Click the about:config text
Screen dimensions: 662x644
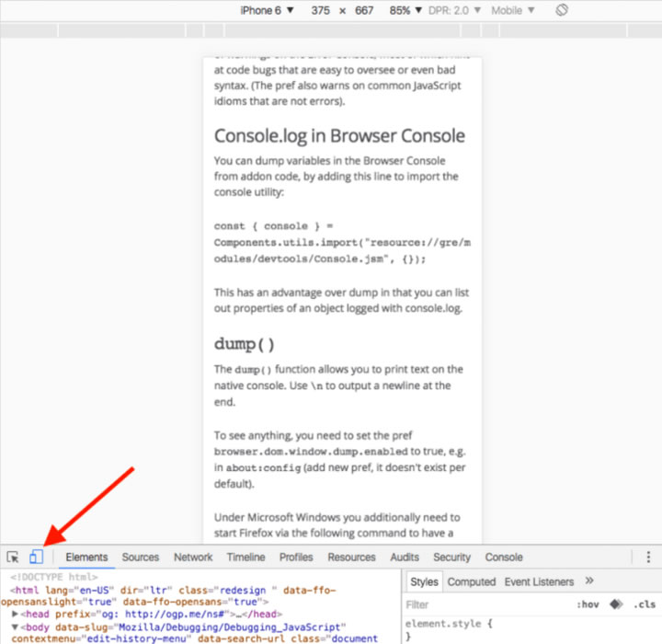point(264,467)
